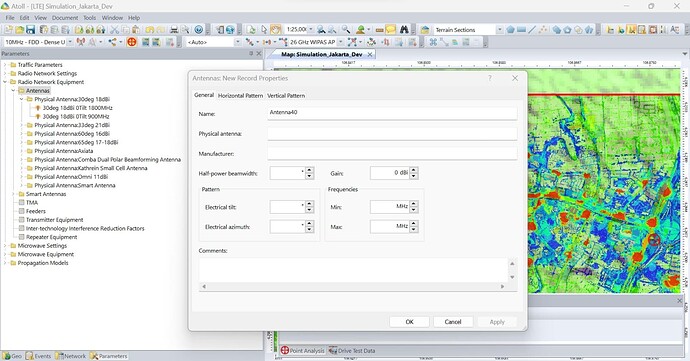Click the new transmitter antenna icon

pos(81,42)
